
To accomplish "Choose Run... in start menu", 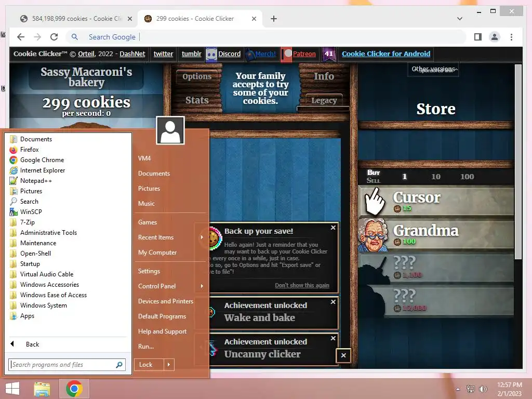I will click(x=146, y=347).
